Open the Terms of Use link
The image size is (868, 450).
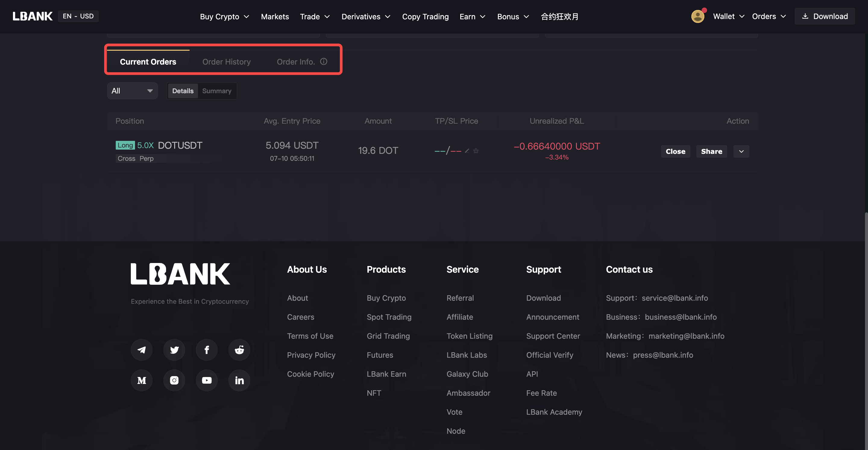click(x=310, y=336)
